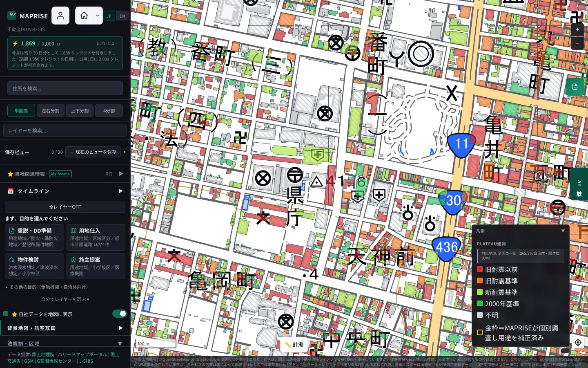Focus the 住所を検索 address search field
The image size is (588, 368).
[65, 88]
